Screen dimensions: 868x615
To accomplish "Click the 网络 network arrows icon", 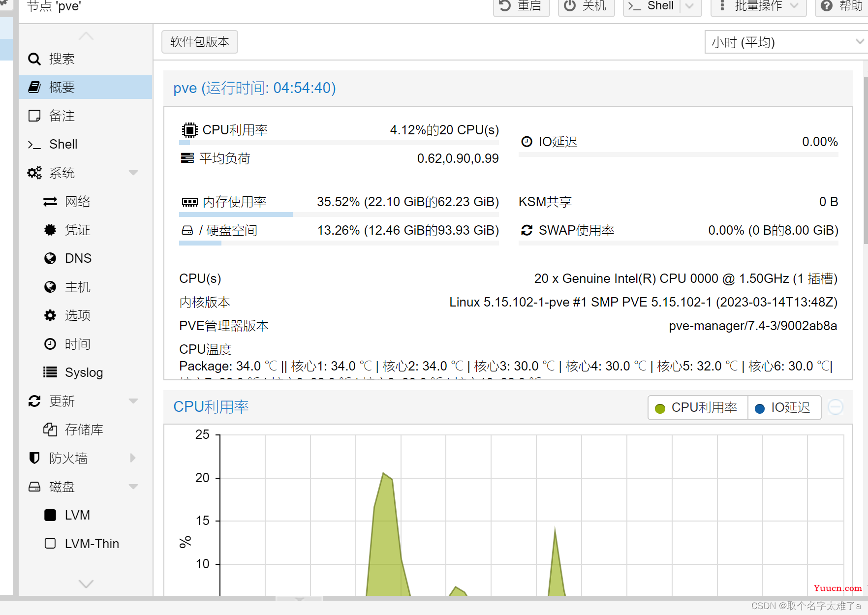I will (50, 202).
